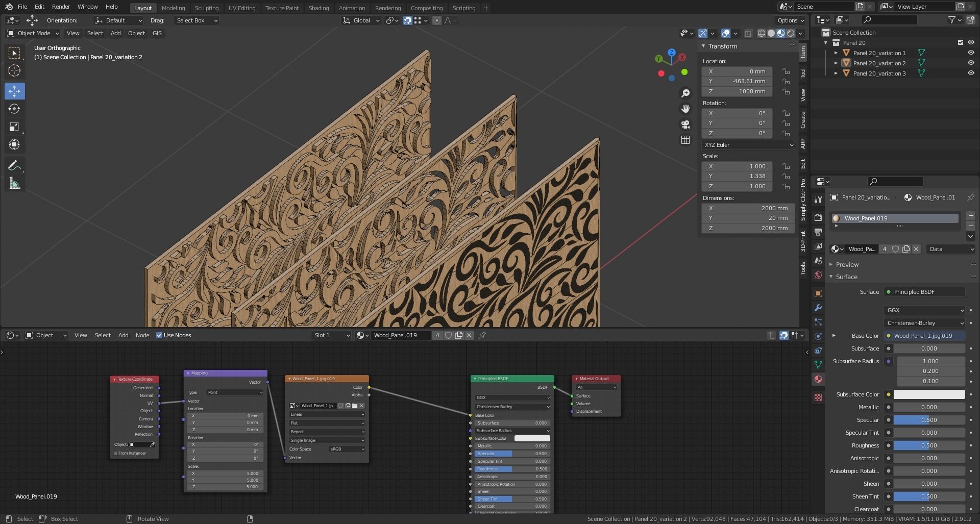Open the Object Mode dropdown
The height and width of the screenshot is (524, 980).
33,33
